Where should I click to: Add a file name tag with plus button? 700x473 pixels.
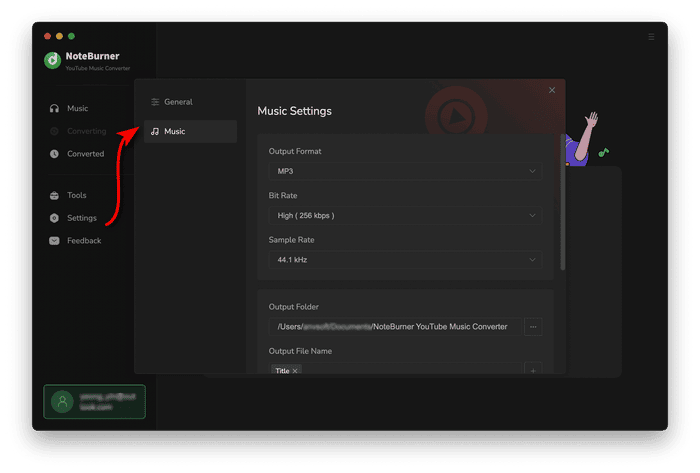tap(533, 371)
